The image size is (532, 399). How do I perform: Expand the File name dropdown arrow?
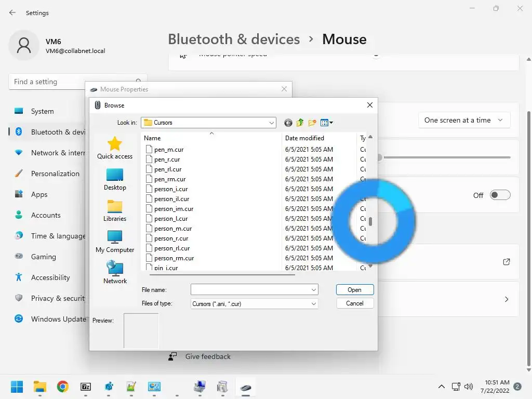[313, 290]
